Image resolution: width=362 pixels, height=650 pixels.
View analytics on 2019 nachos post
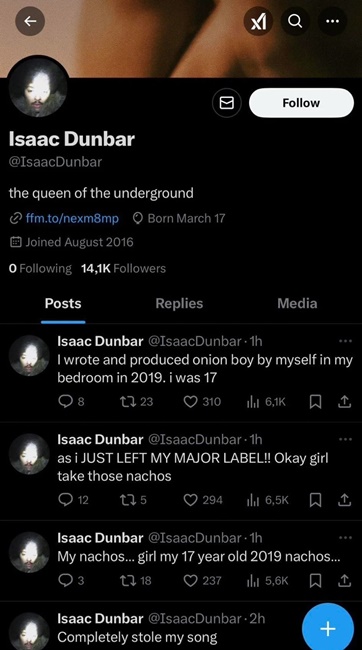pos(267,581)
